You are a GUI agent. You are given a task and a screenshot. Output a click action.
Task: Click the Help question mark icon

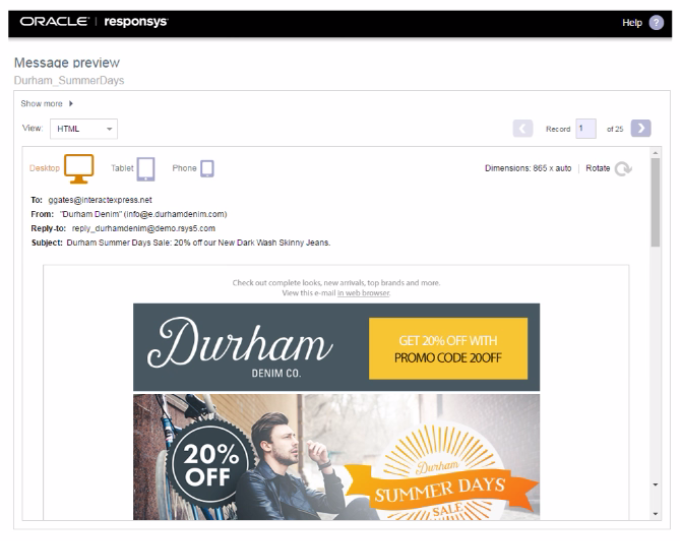pos(656,23)
